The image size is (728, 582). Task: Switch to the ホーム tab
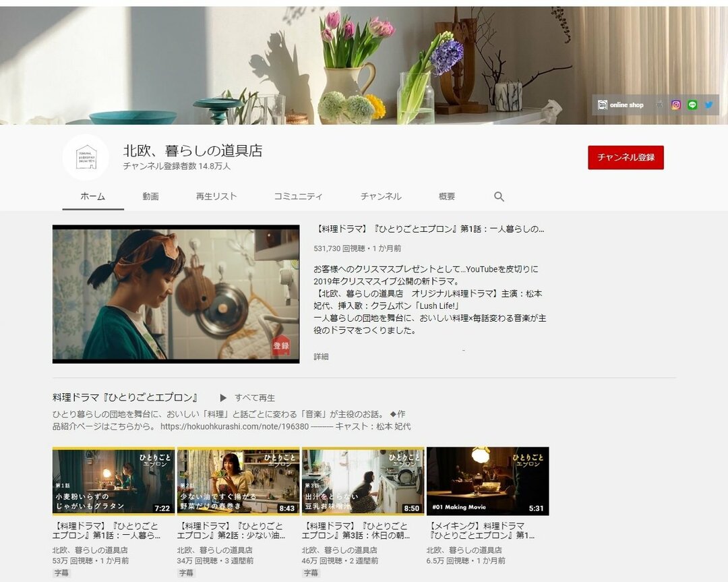[x=93, y=196]
